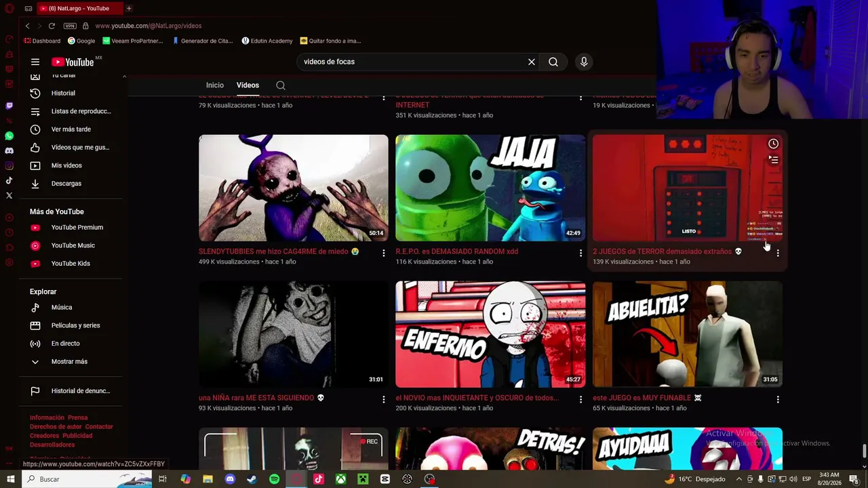The width and height of the screenshot is (868, 488).
Task: Play the ENFERMO novio video thumbnail
Action: tap(490, 334)
